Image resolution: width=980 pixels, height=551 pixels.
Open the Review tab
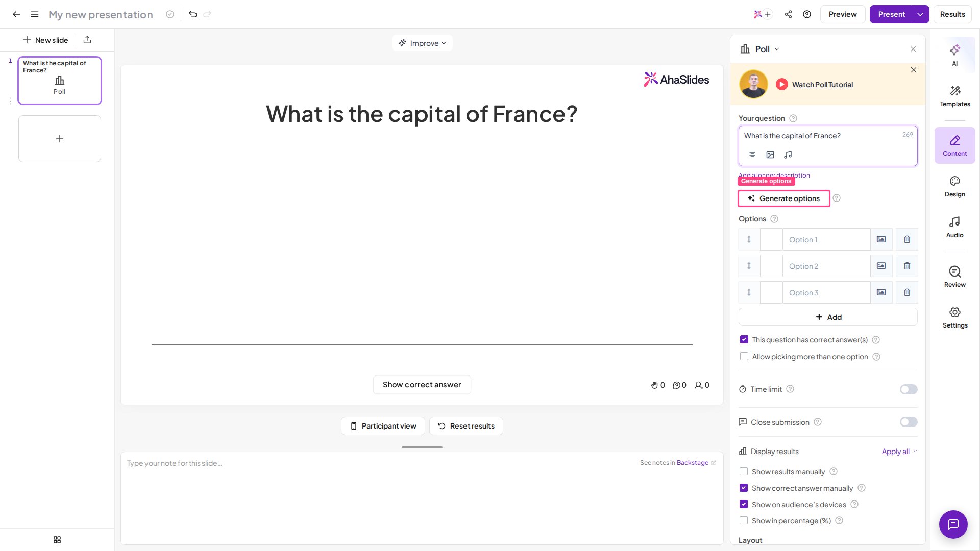point(955,277)
